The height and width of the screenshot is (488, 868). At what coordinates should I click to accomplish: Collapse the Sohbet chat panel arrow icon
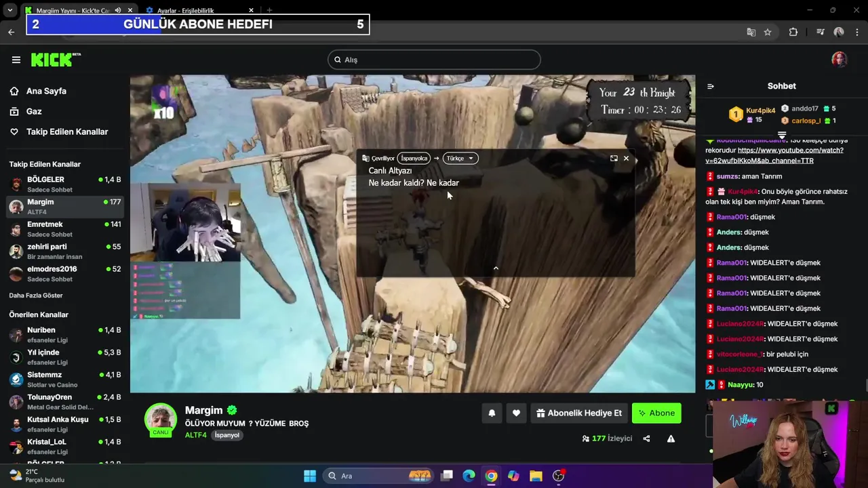(711, 86)
